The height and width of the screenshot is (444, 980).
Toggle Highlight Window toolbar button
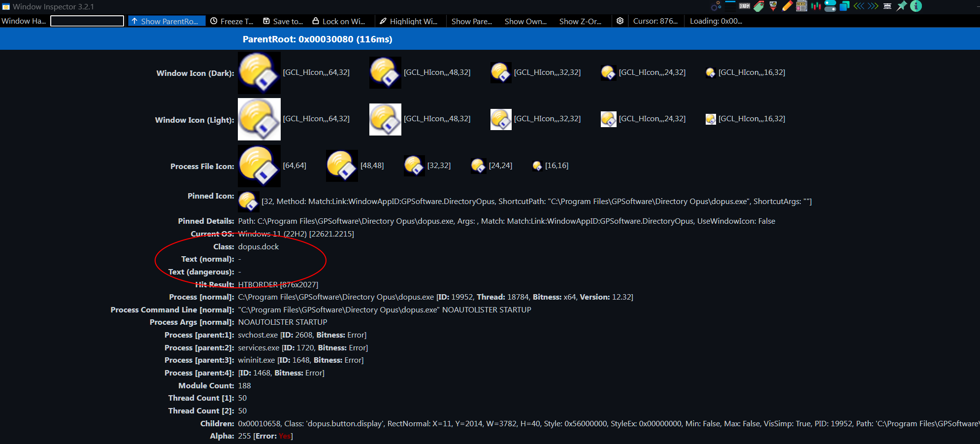coord(409,21)
